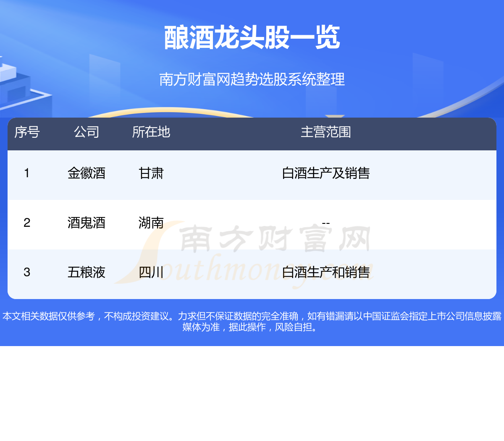Click the cell 白酒生产和销售
504x441 pixels.
point(326,272)
